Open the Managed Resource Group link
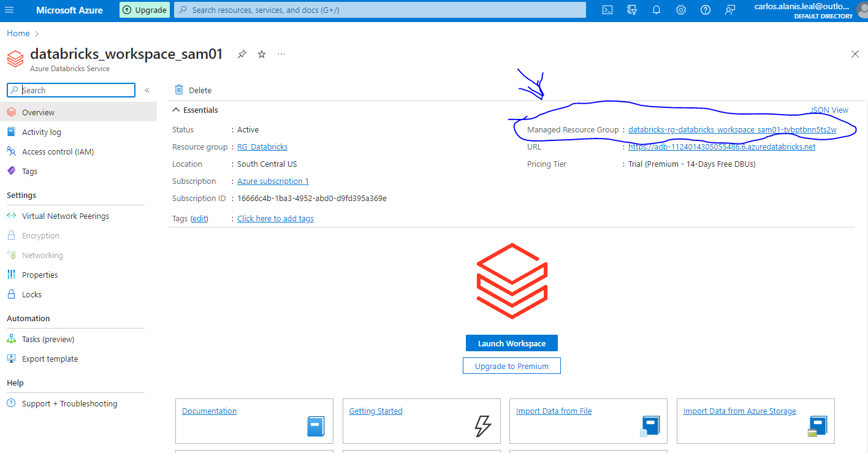 point(733,129)
